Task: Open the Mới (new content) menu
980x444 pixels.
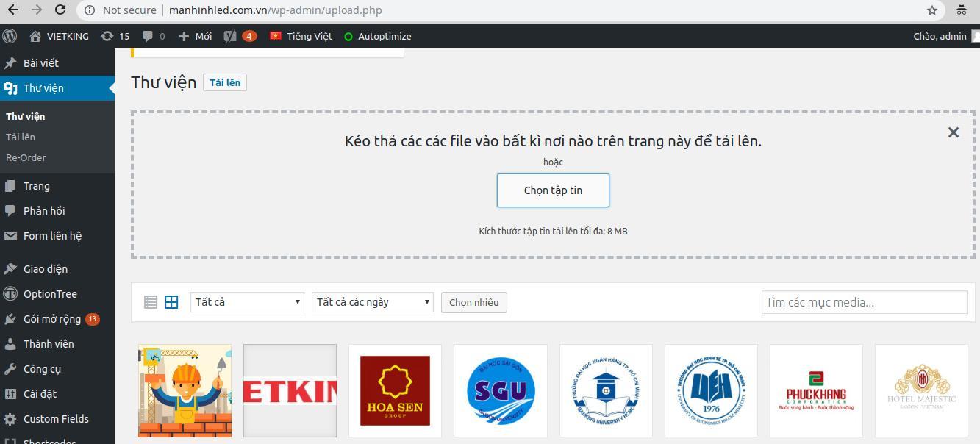Action: (x=195, y=36)
